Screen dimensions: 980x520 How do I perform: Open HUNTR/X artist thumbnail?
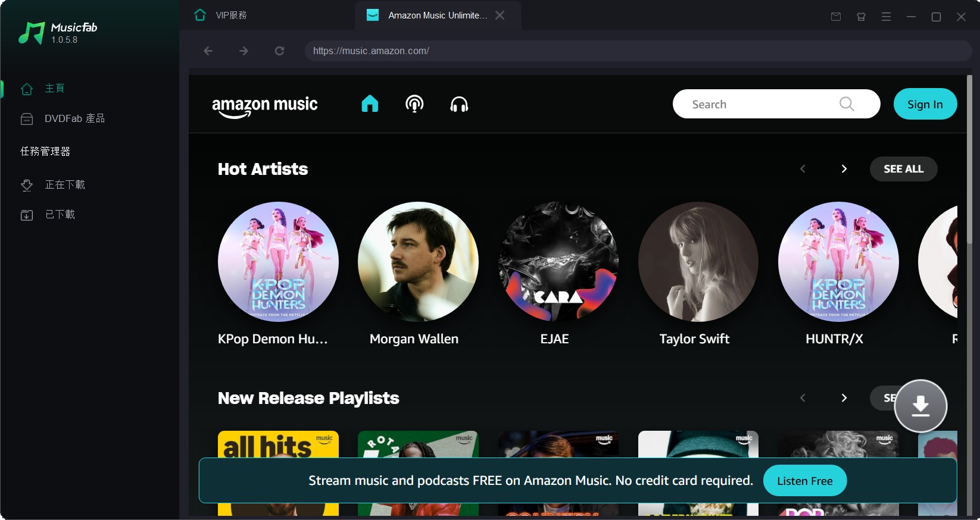tap(838, 262)
